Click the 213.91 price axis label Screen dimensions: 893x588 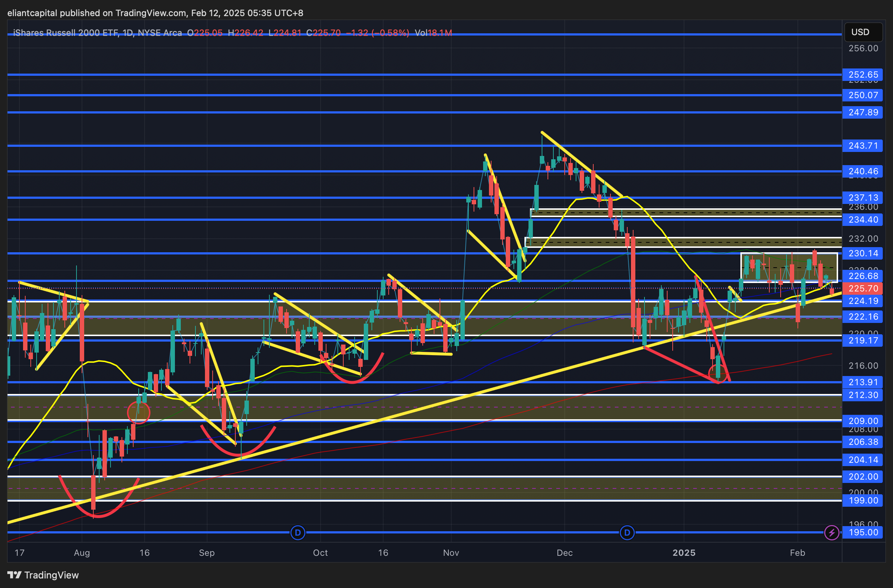(863, 382)
